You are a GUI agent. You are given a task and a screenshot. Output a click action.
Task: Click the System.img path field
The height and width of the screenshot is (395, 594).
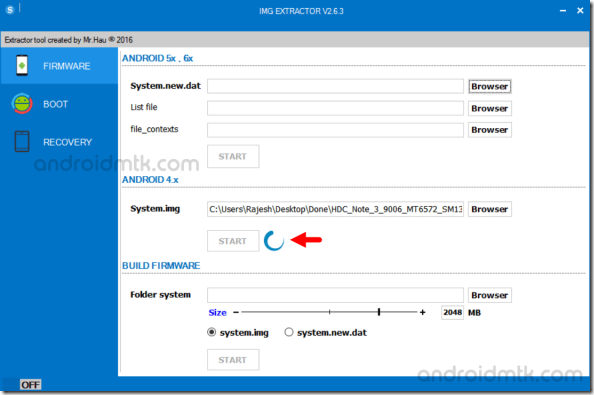click(x=335, y=209)
